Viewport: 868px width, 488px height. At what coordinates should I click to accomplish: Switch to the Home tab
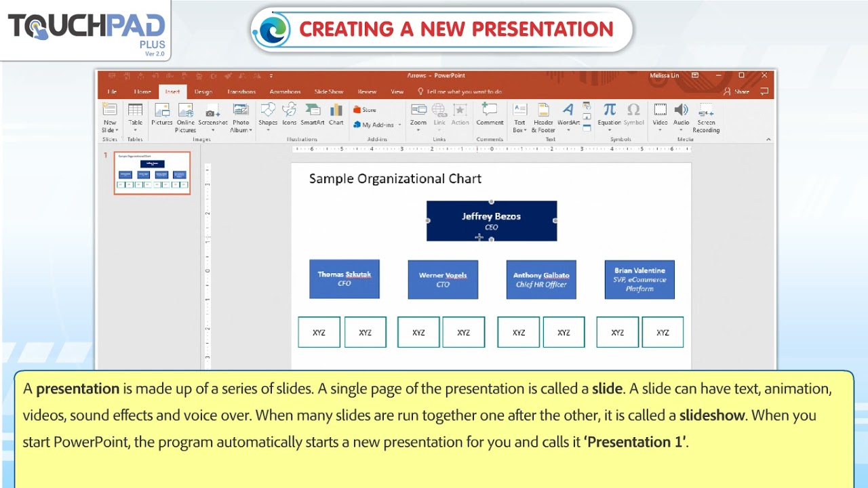142,91
